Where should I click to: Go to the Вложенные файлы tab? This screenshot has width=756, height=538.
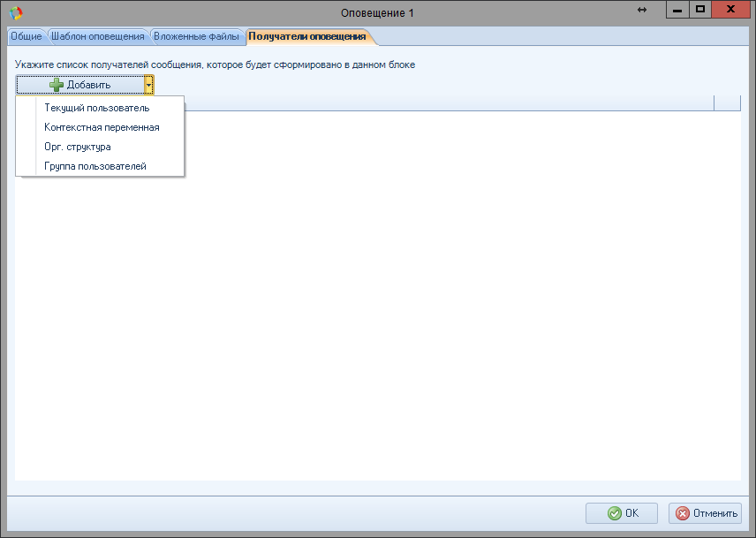coord(196,37)
